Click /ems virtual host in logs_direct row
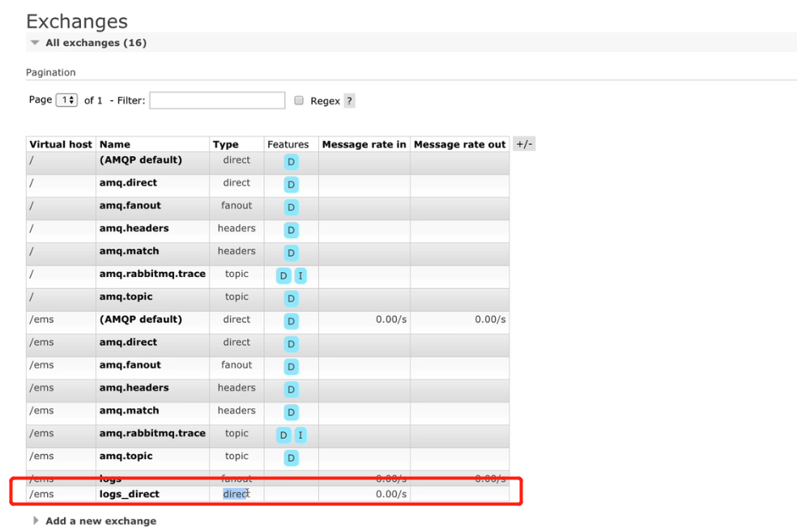Screen dimensions: 797x532 tap(41, 494)
